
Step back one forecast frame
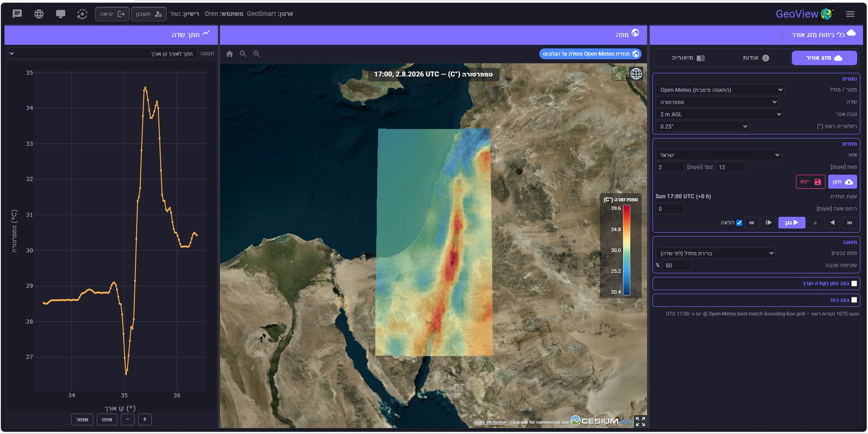coord(832,223)
